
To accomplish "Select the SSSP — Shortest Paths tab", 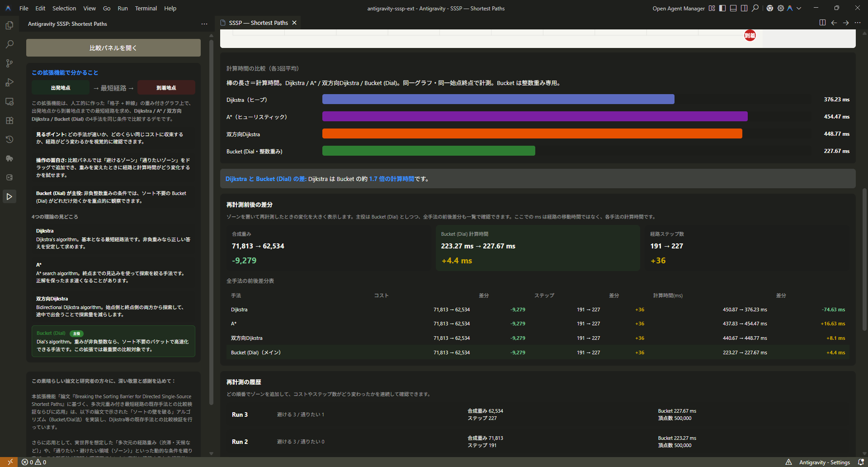I will click(258, 23).
